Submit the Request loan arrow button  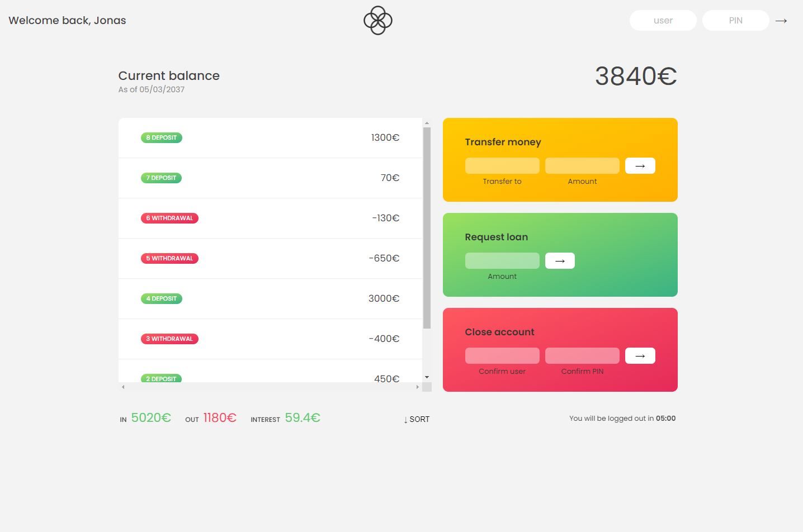[560, 261]
